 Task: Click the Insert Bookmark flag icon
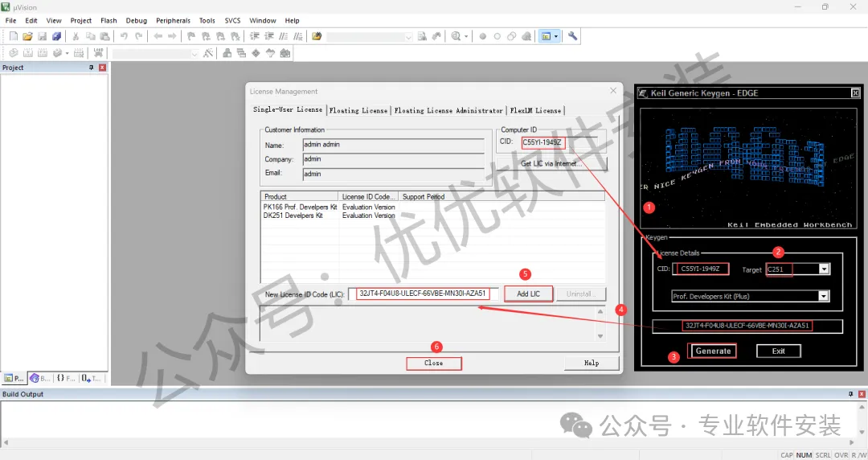coord(191,36)
